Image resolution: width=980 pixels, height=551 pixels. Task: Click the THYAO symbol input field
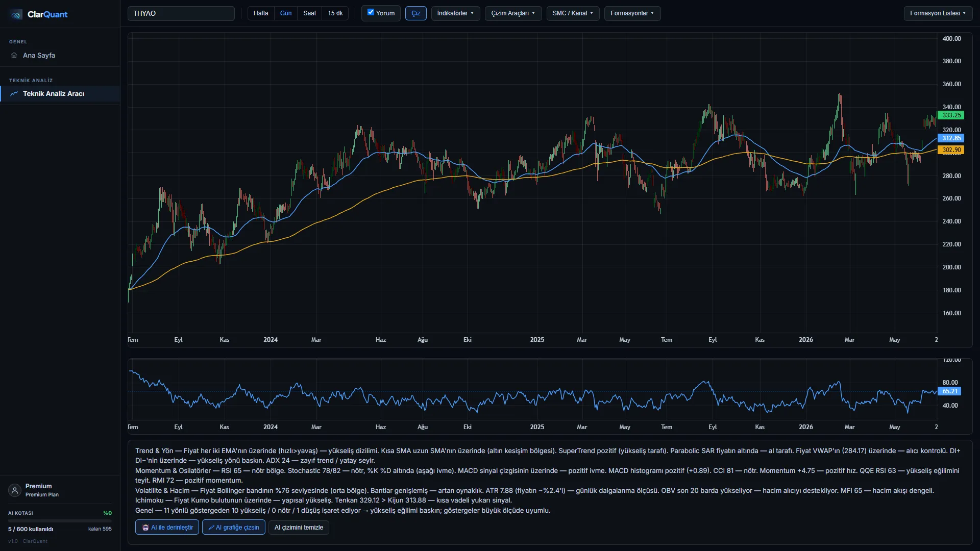181,13
